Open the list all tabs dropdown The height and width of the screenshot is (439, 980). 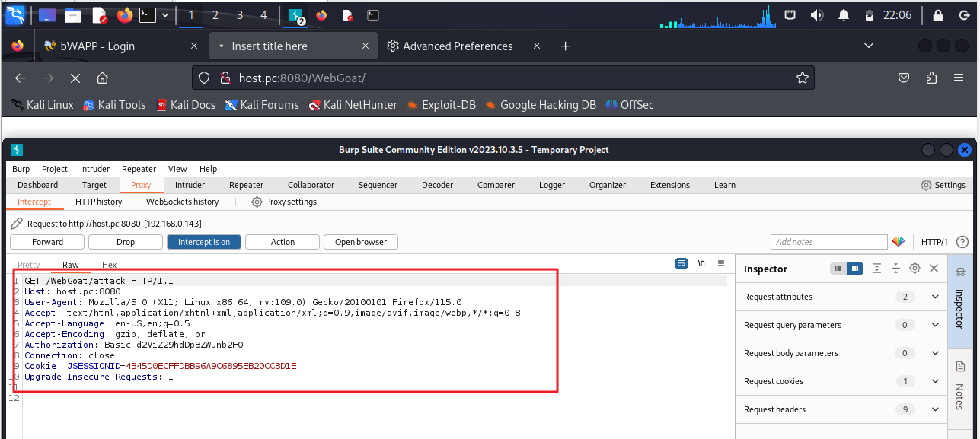[868, 46]
